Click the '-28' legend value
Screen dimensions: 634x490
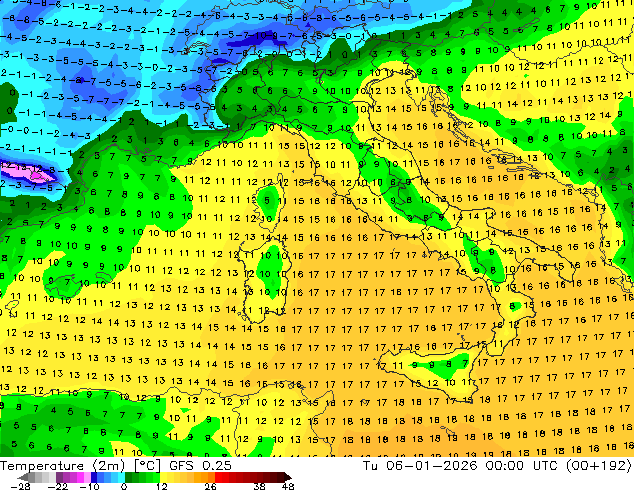tap(20, 486)
